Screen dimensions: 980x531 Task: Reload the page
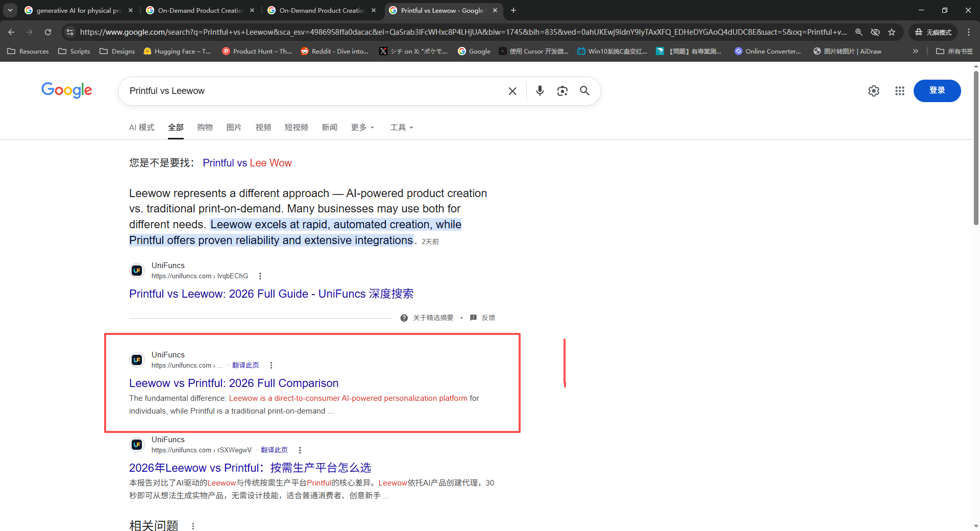pos(48,32)
